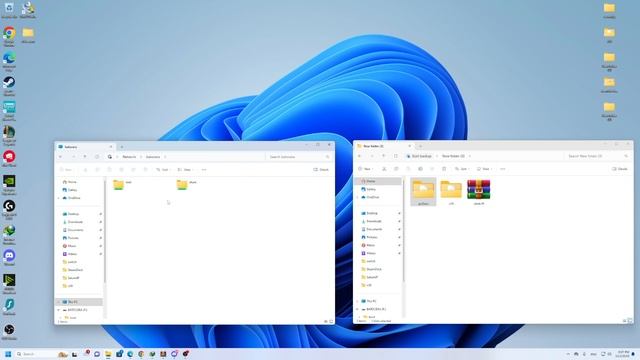Image resolution: width=640 pixels, height=360 pixels.
Task: Switch to large thumbnails view in New folder (3) status bar
Action: pyautogui.click(x=630, y=321)
